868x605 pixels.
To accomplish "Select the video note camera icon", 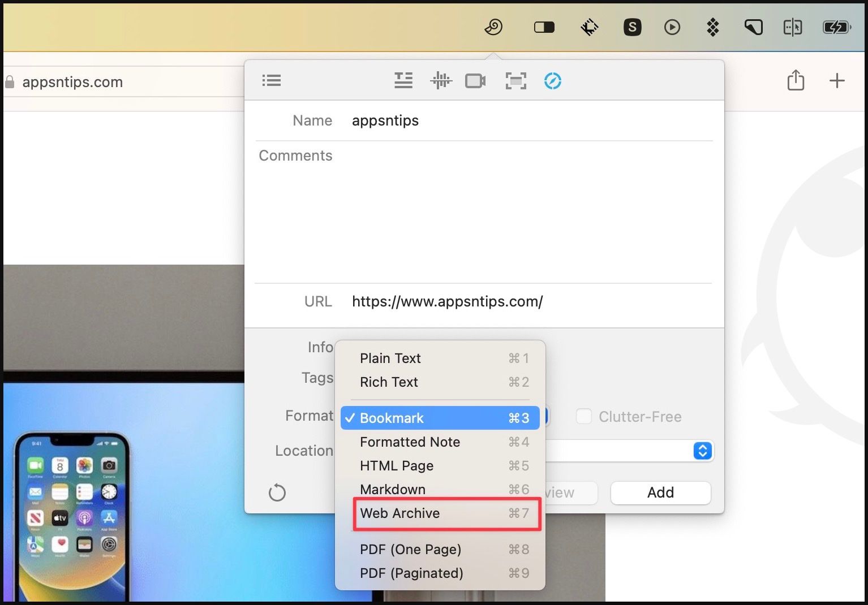I will [475, 81].
